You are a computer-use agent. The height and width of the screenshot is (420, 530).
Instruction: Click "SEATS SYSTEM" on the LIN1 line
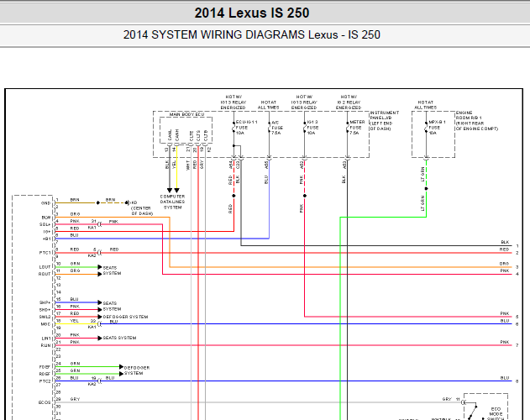119,338
